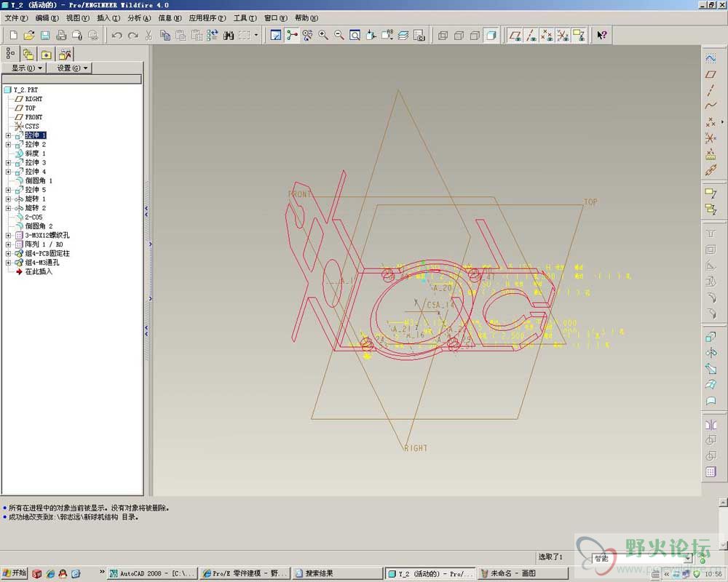The height and width of the screenshot is (582, 728).
Task: Expand the 拉伸 5 feature
Action: [8, 190]
